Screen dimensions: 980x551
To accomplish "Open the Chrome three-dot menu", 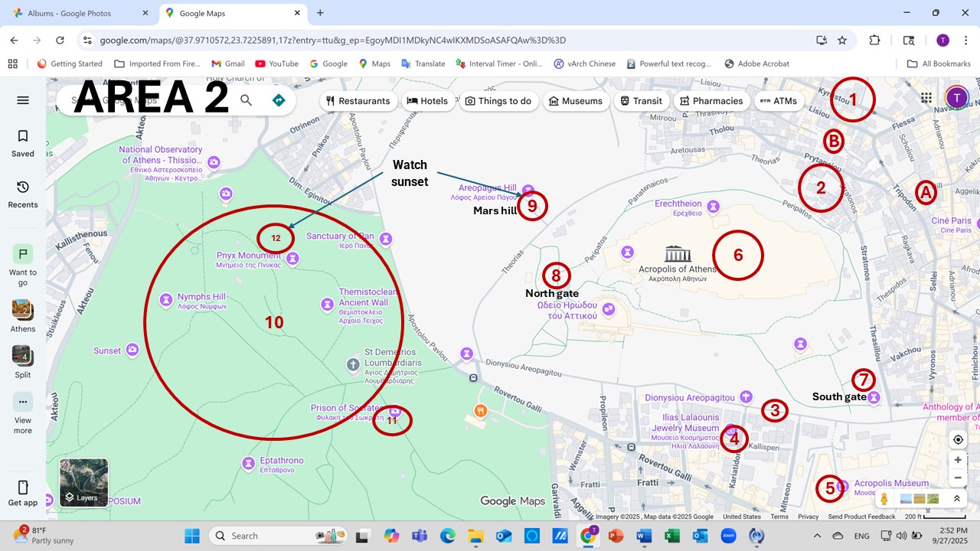I will 965,41.
